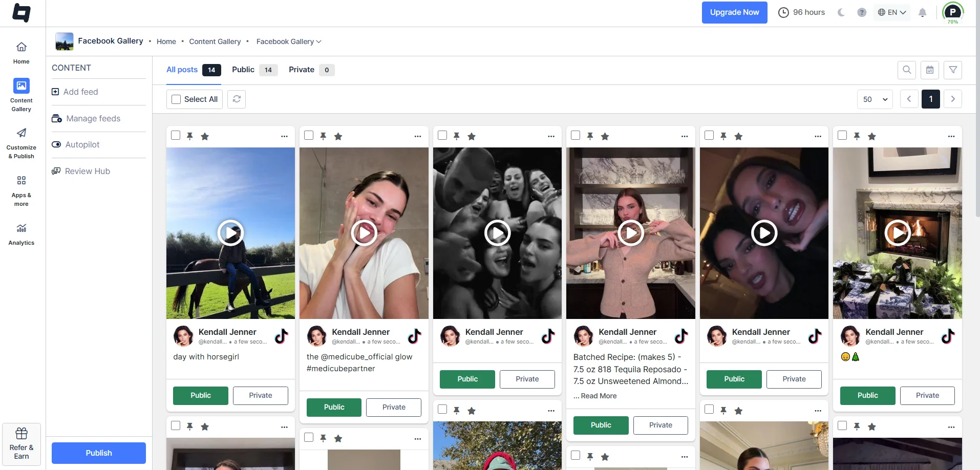Play the fireplace video thumbnail

tap(897, 233)
